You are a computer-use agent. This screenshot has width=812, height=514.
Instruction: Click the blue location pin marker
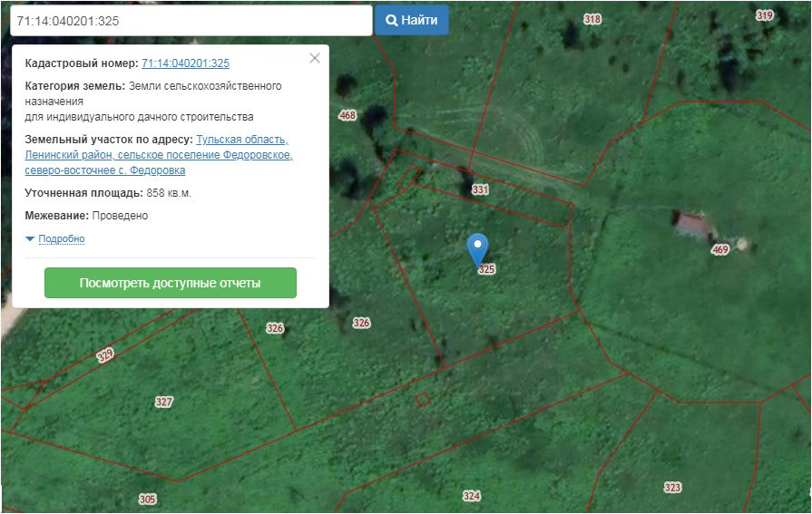pos(477,247)
